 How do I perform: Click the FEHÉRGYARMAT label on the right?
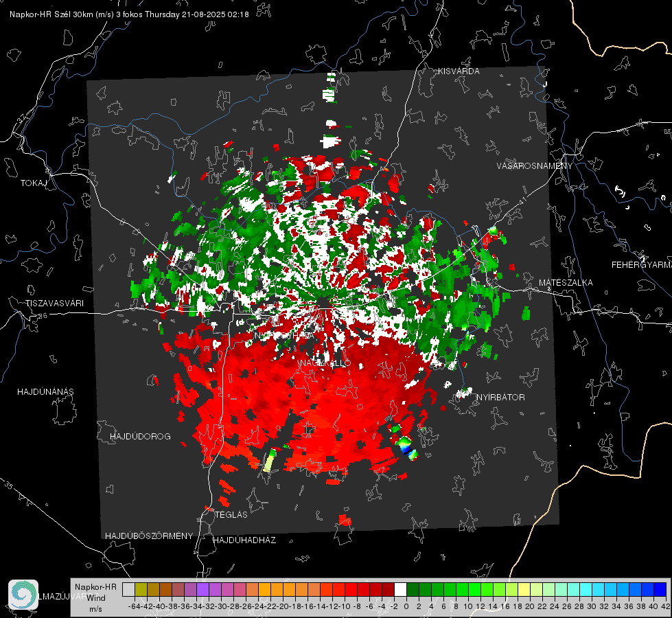[642, 265]
